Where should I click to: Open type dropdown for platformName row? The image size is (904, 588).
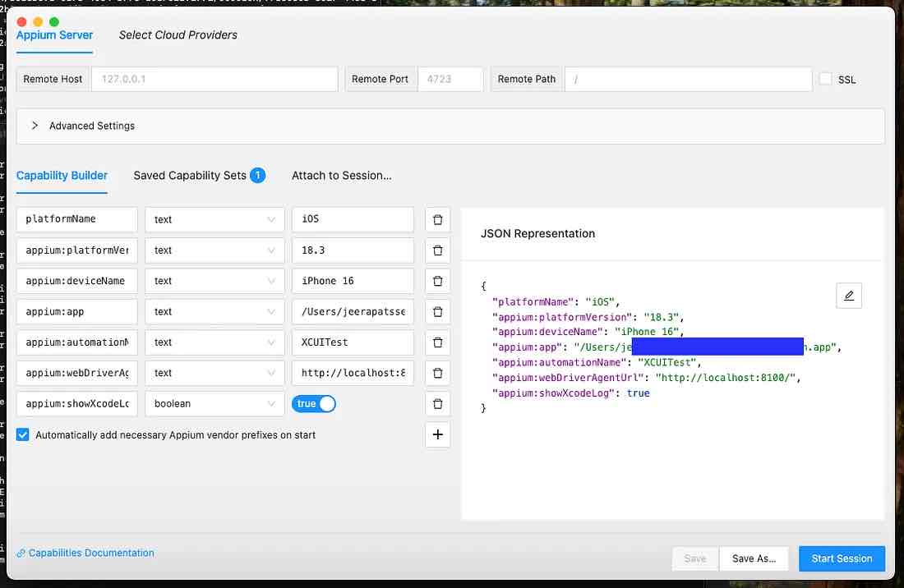[214, 219]
